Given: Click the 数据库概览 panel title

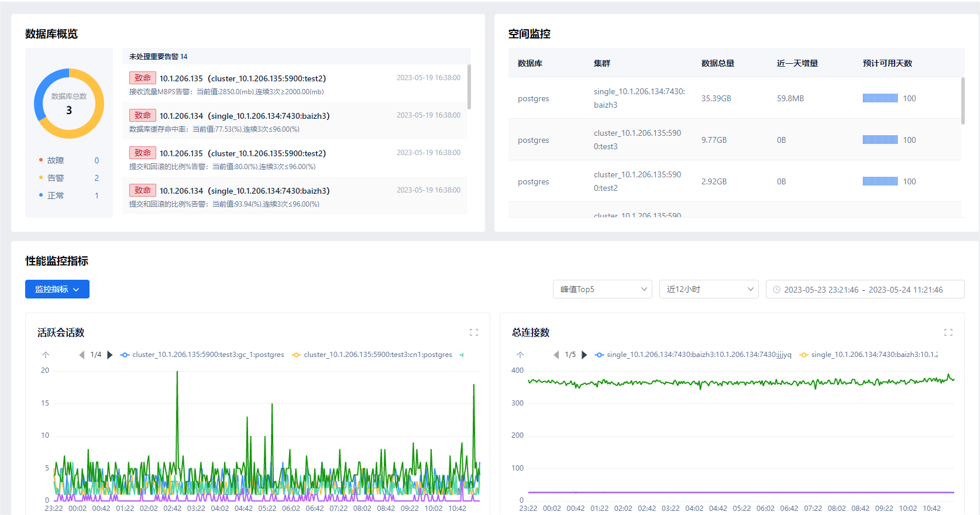Looking at the screenshot, I should click(x=51, y=34).
